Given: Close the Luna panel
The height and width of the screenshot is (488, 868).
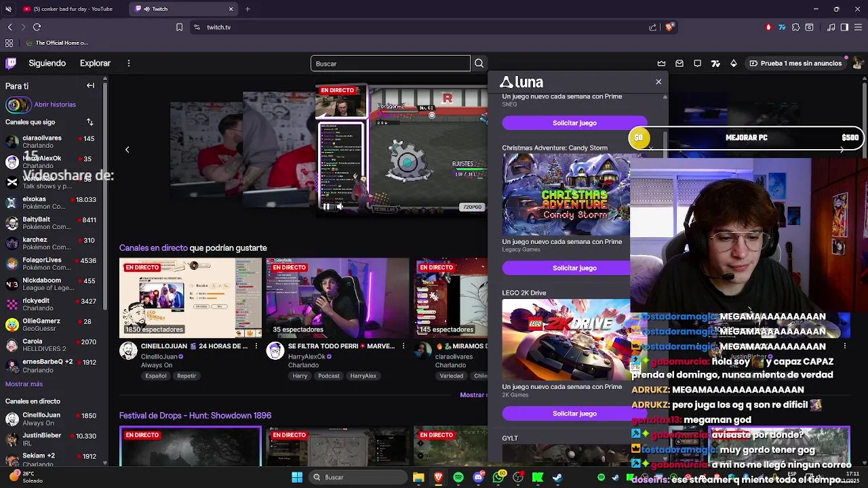Looking at the screenshot, I should tap(658, 81).
